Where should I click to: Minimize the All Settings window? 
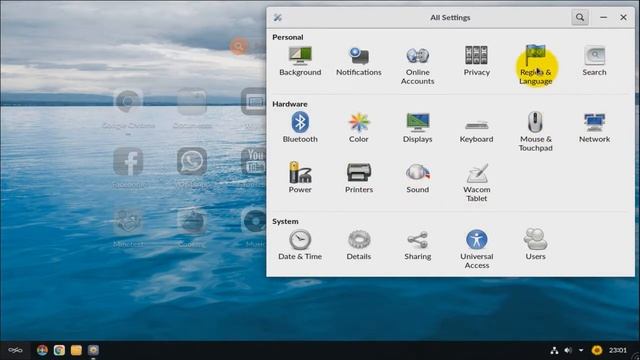[x=603, y=18]
